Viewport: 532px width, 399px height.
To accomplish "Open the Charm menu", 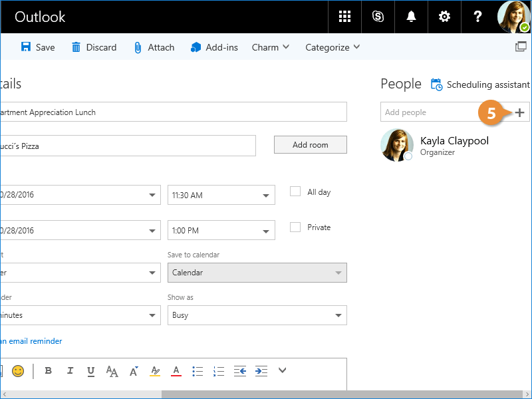I will pos(270,47).
